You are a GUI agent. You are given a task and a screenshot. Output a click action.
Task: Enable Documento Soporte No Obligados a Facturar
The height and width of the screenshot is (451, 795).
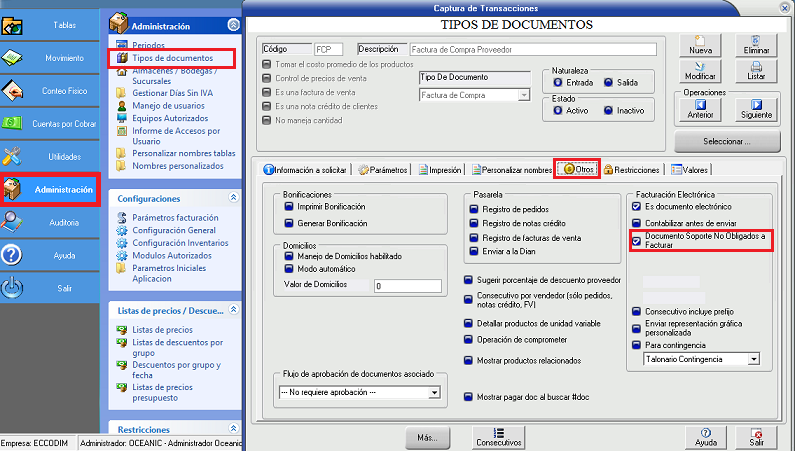click(x=636, y=240)
